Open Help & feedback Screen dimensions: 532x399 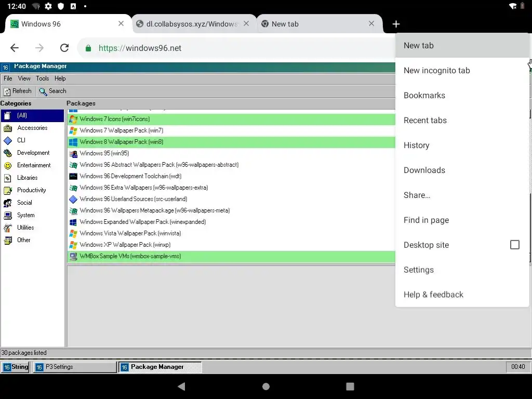pos(462,295)
